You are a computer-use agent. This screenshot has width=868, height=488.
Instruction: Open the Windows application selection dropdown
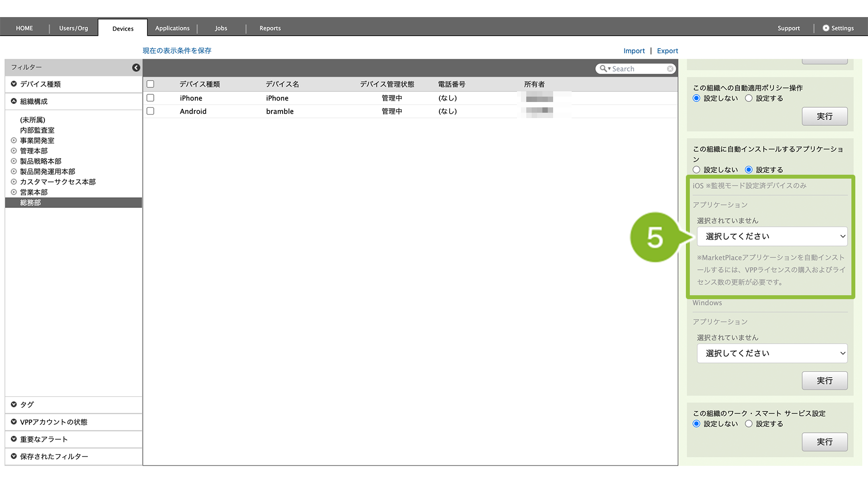coord(772,353)
